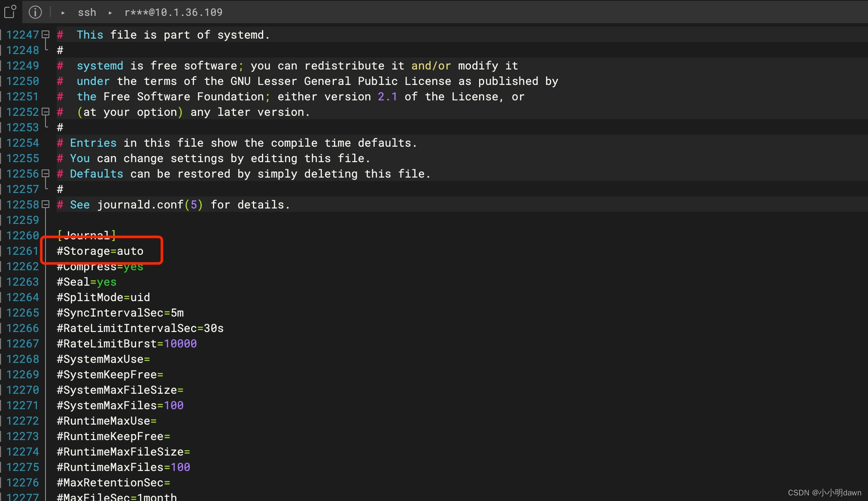Click on the #Seal=yes line
868x501 pixels.
(87, 282)
